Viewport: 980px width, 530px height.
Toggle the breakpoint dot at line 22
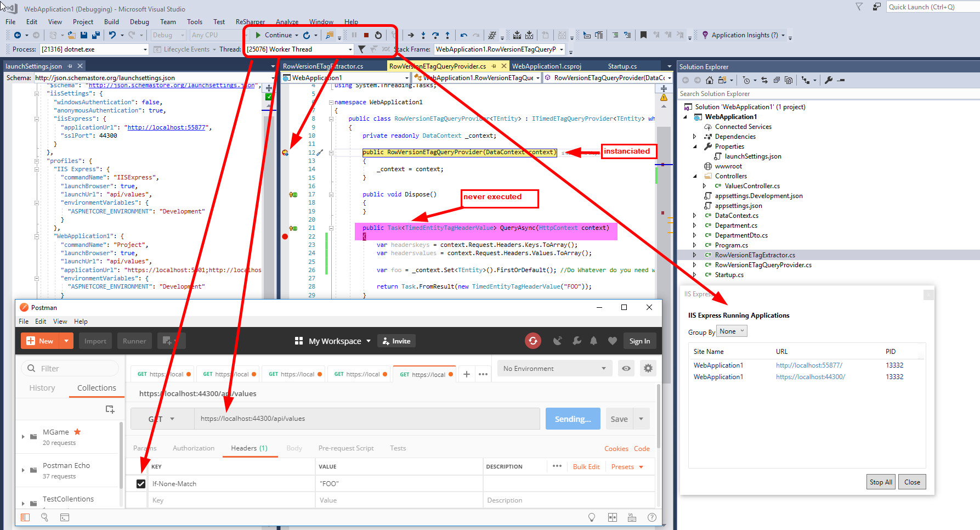285,236
